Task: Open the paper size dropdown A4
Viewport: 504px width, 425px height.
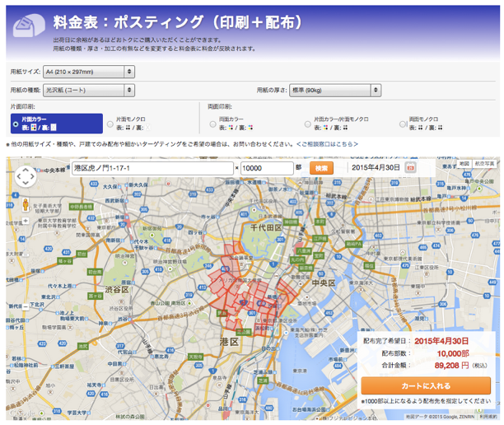Action: [89, 72]
